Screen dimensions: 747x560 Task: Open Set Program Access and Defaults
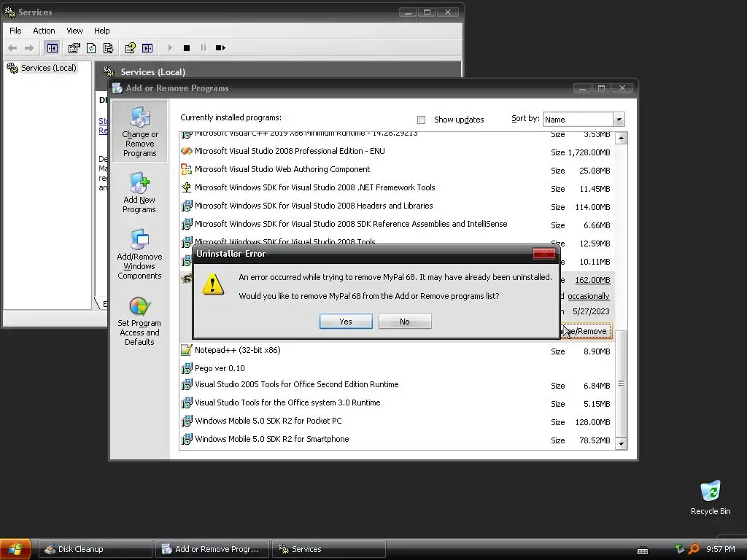(139, 321)
